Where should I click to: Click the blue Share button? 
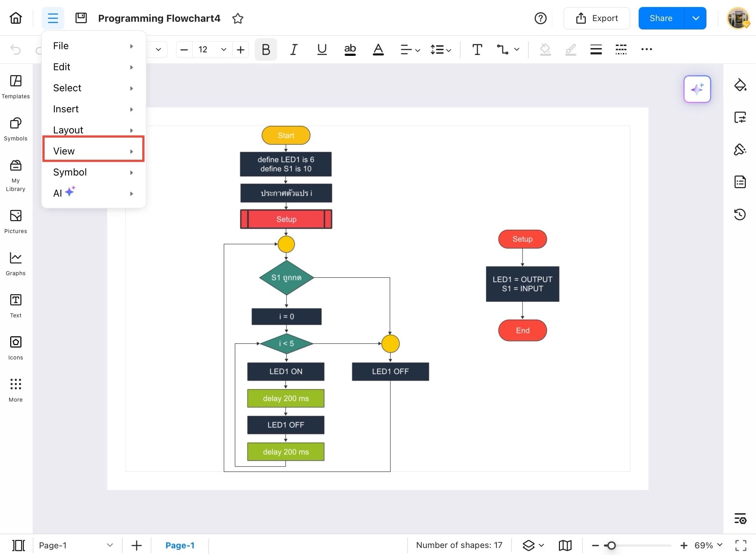[x=661, y=18]
